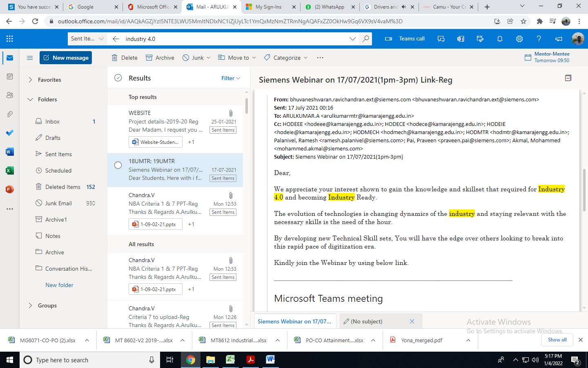Expand the Favorites section
This screenshot has width=588, height=368.
(30, 80)
